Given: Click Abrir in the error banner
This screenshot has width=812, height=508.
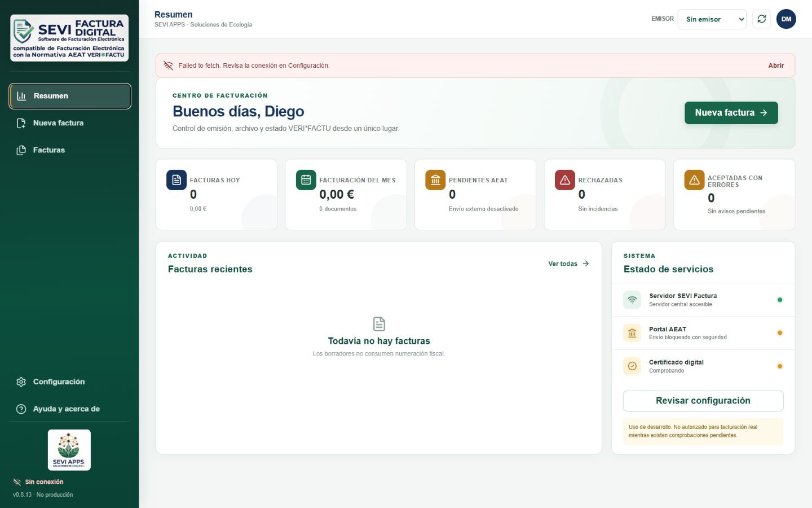Looking at the screenshot, I should pos(776,65).
